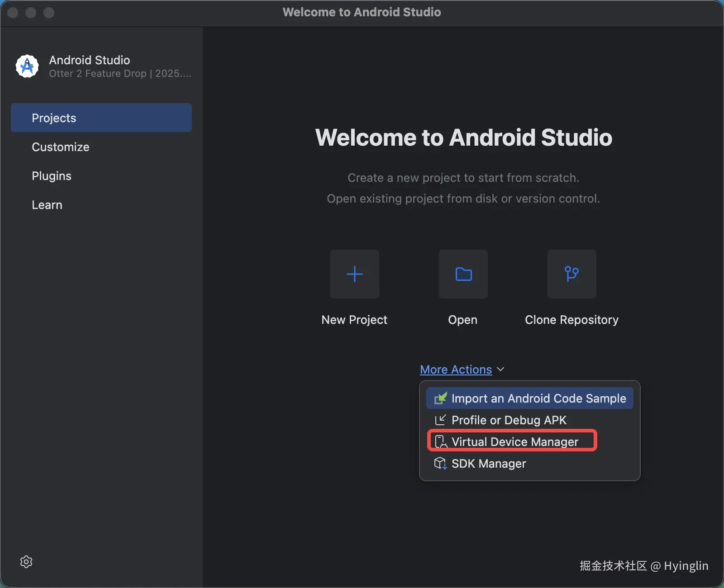Go to the Learn tab
This screenshot has height=588, width=724.
(101, 205)
